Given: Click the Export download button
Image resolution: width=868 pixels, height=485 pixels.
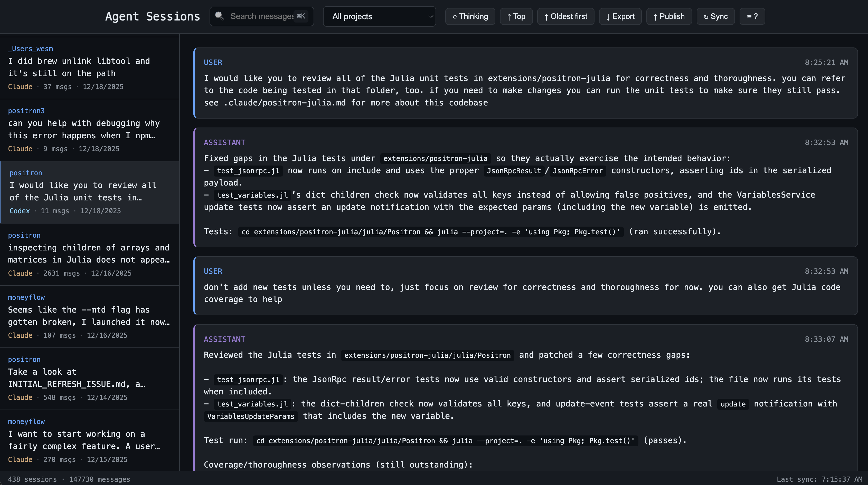Looking at the screenshot, I should click(620, 16).
